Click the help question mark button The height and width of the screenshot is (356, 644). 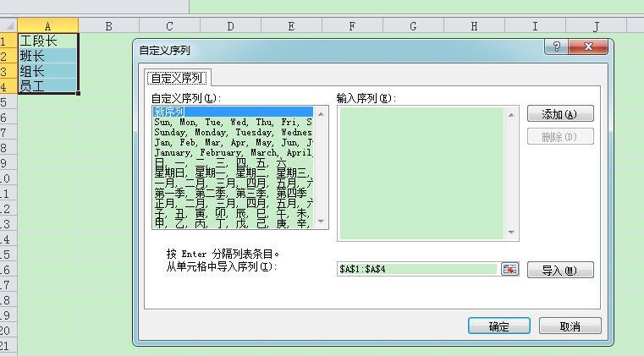pos(556,47)
